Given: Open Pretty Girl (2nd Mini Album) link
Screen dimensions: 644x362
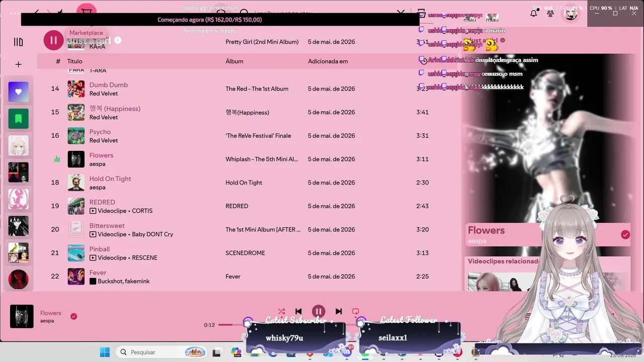Looking at the screenshot, I should pyautogui.click(x=262, y=42).
